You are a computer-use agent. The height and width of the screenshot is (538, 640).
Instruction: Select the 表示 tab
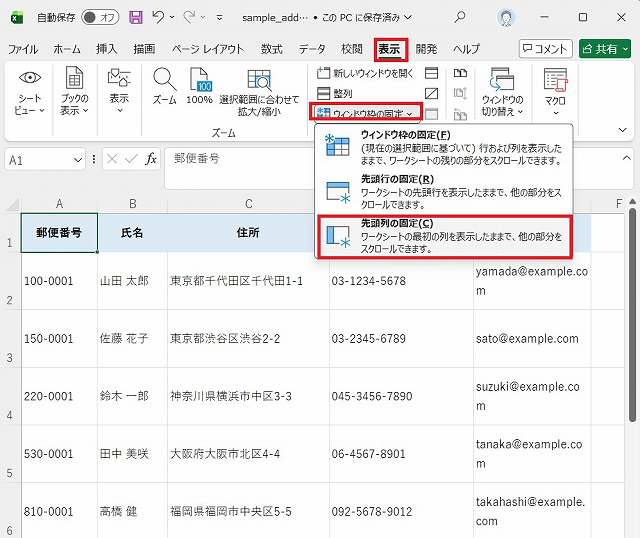390,49
